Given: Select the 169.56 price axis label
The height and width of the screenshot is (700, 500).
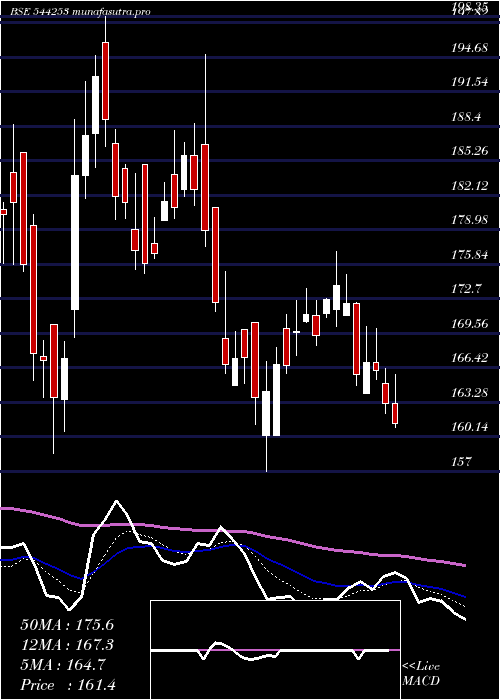Looking at the screenshot, I should [x=470, y=324].
